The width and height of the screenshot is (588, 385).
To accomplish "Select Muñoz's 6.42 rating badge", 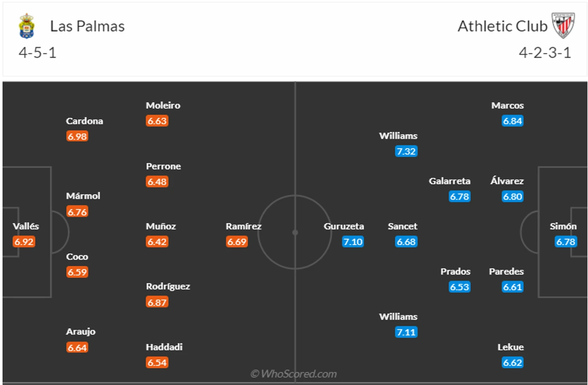I will point(157,242).
